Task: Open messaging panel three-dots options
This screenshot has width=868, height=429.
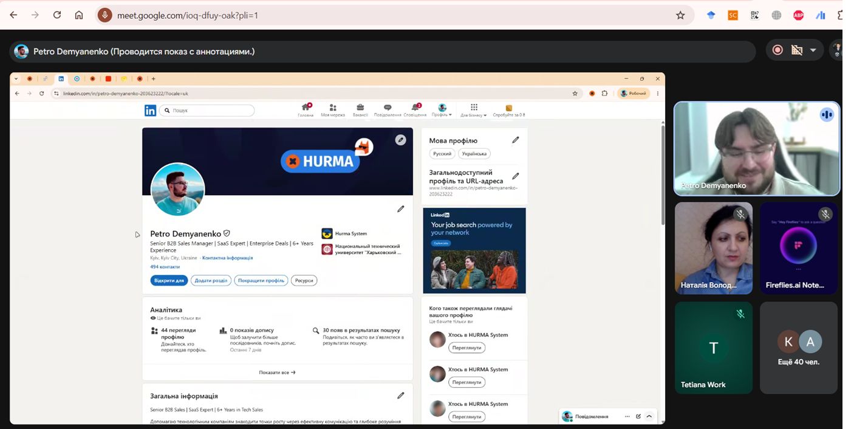Action: [x=627, y=416]
